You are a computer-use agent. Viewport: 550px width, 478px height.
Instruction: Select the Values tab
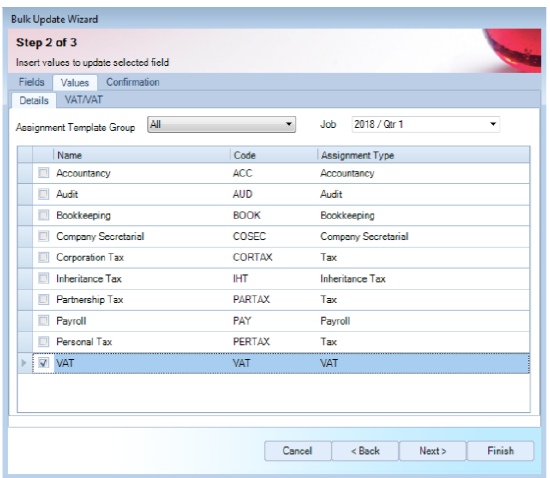click(x=75, y=83)
